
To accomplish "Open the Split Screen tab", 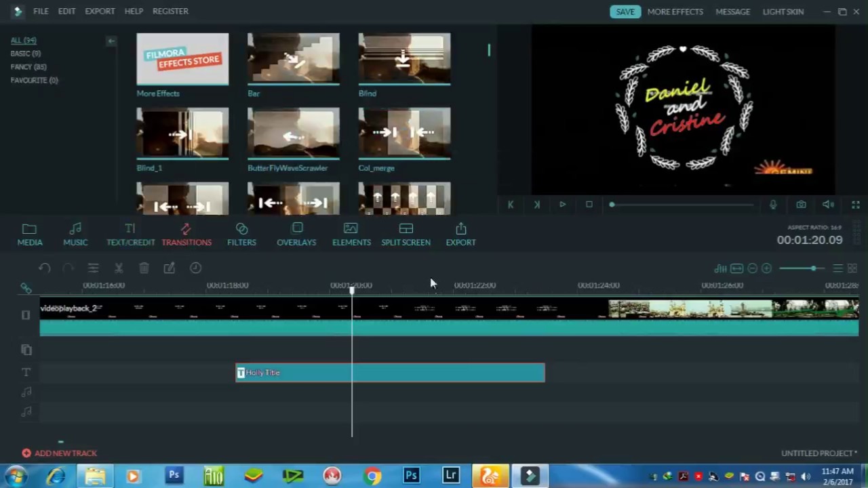I will 406,235.
